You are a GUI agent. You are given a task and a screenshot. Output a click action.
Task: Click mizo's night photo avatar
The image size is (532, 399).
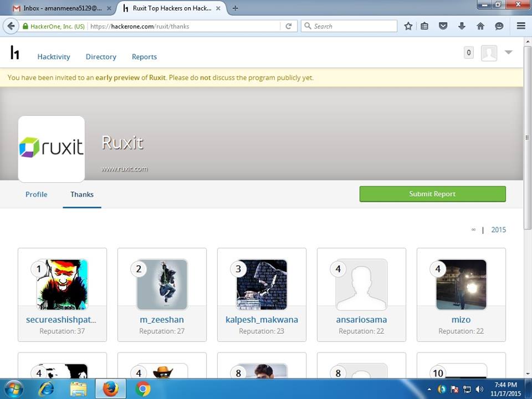click(461, 285)
